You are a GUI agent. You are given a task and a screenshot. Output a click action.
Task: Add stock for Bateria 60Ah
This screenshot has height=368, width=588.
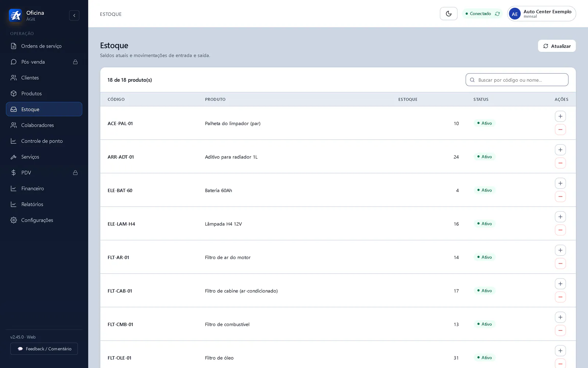click(x=560, y=183)
